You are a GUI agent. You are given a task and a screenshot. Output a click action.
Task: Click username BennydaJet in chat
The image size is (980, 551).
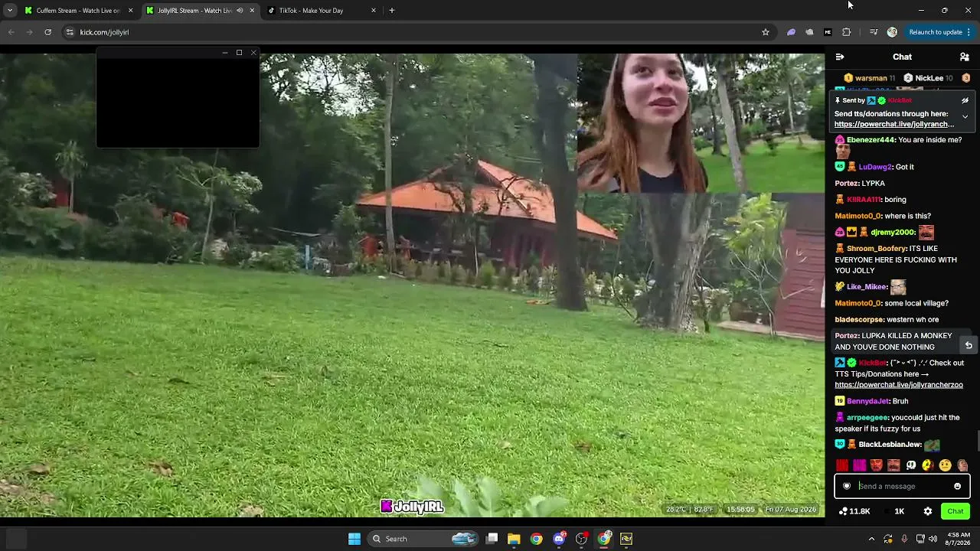click(867, 401)
